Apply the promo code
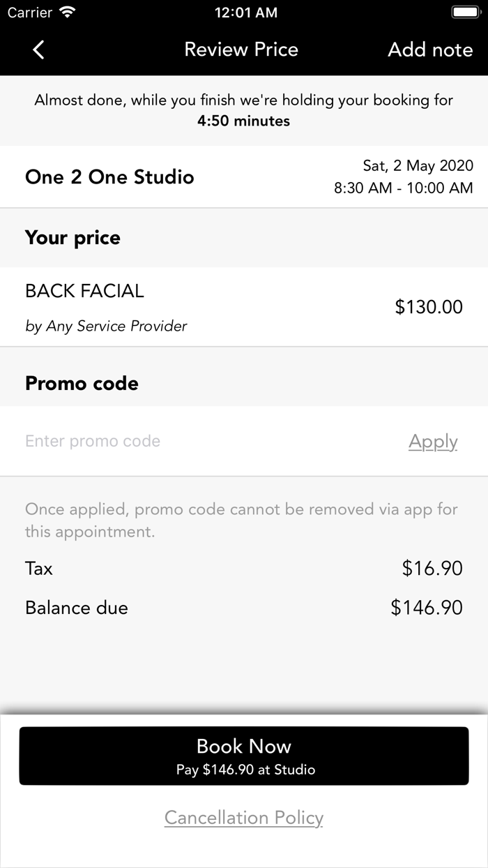The height and width of the screenshot is (868, 488). pos(433,442)
